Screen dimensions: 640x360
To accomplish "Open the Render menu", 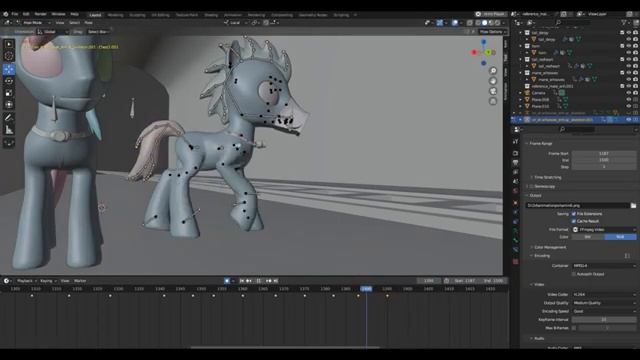I will click(x=40, y=14).
